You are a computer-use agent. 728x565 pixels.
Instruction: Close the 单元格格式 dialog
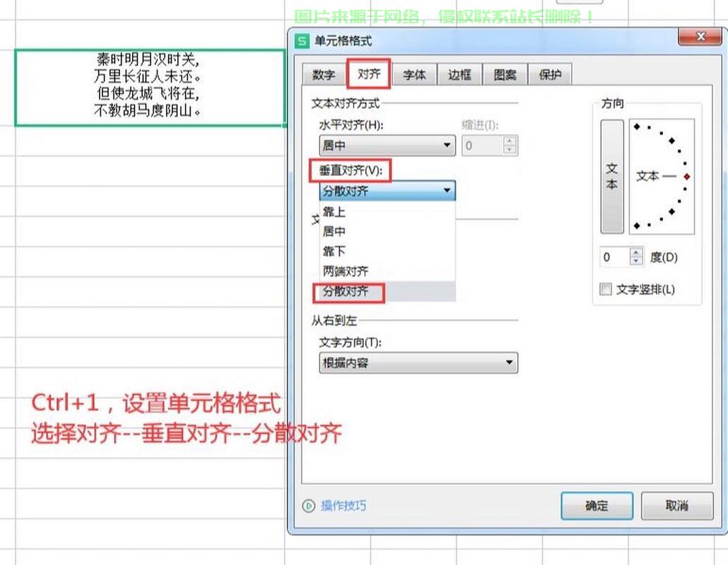(x=700, y=36)
